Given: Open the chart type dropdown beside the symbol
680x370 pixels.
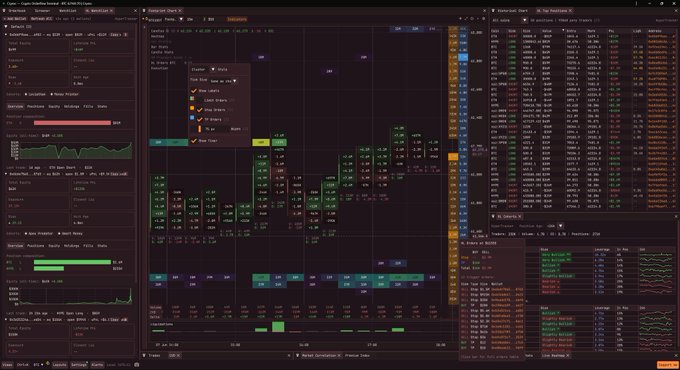Looking at the screenshot, I should (174, 19).
